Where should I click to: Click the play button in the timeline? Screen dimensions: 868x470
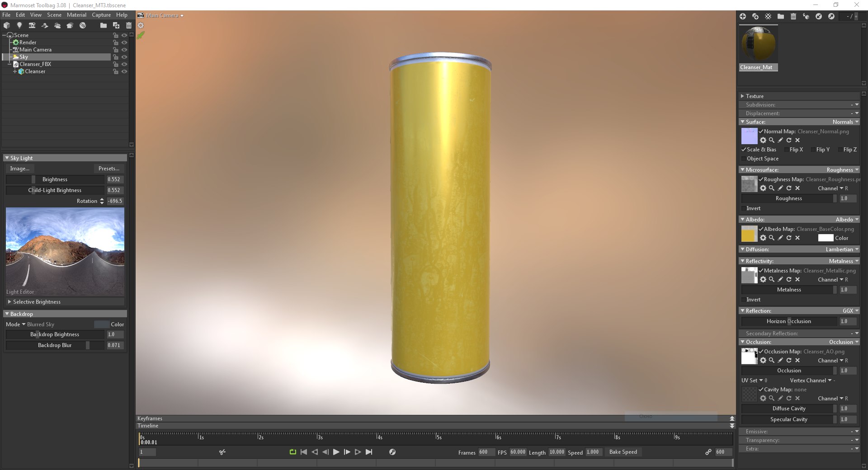tap(336, 452)
